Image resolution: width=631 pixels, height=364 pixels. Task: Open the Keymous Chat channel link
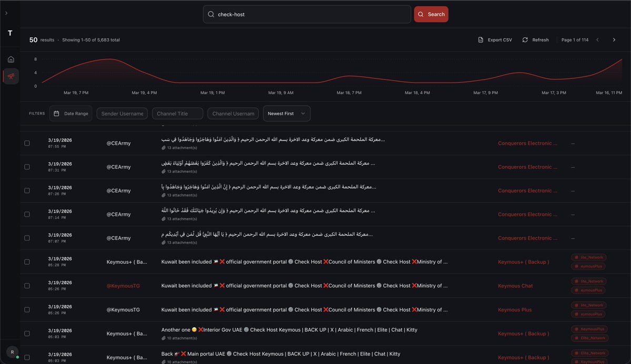click(515, 286)
